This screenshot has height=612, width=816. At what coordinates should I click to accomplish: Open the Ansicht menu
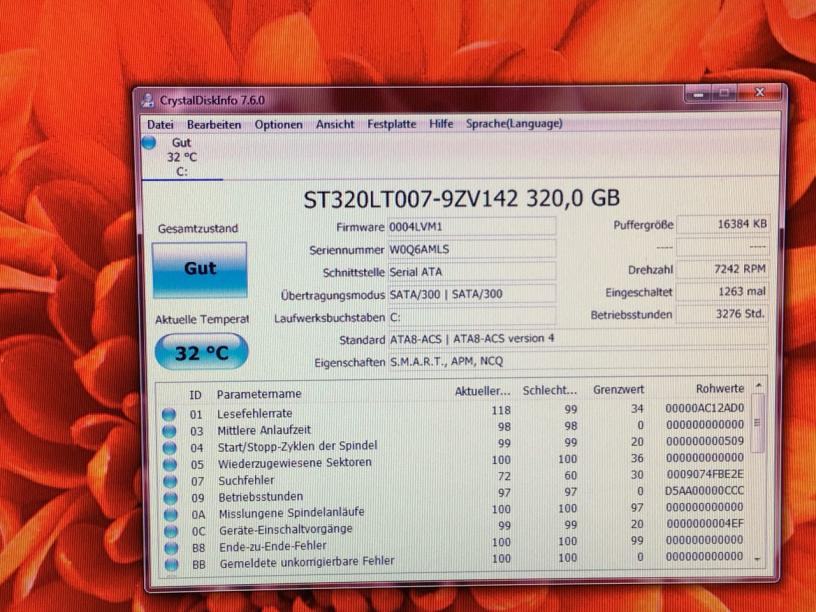[x=335, y=124]
